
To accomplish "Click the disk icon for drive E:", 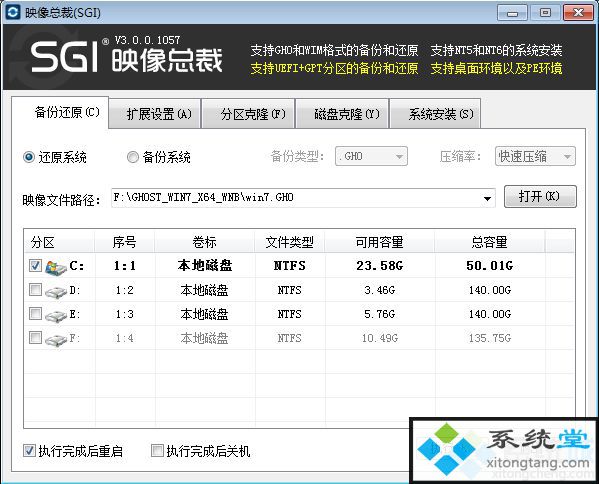I will pyautogui.click(x=56, y=316).
